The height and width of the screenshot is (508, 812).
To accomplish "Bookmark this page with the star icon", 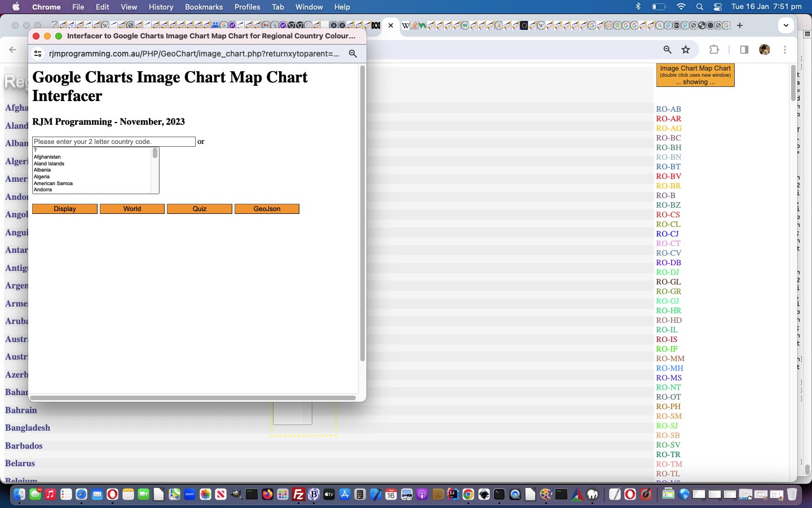I will tap(686, 50).
